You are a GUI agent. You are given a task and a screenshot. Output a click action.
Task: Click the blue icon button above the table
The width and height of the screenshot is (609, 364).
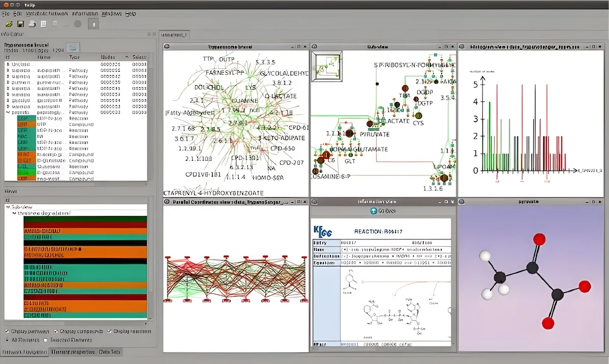click(74, 47)
